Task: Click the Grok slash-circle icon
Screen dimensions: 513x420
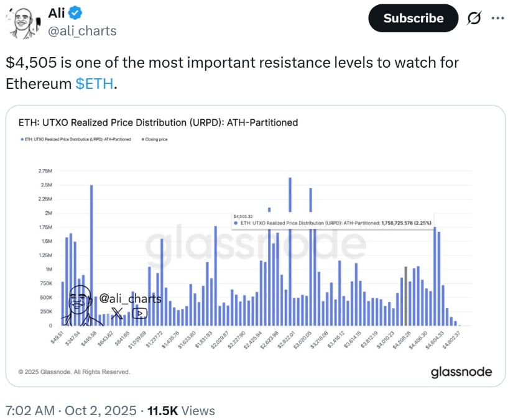Action: (473, 19)
